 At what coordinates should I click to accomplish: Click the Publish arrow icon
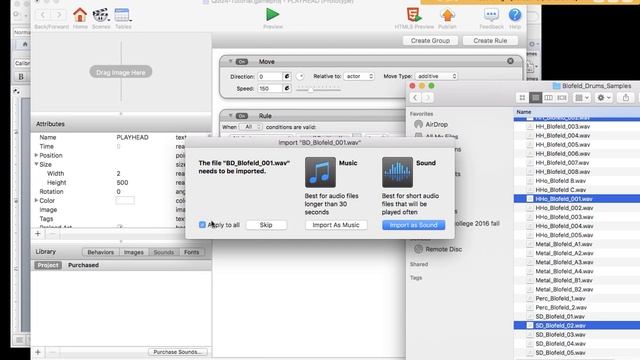[447, 16]
